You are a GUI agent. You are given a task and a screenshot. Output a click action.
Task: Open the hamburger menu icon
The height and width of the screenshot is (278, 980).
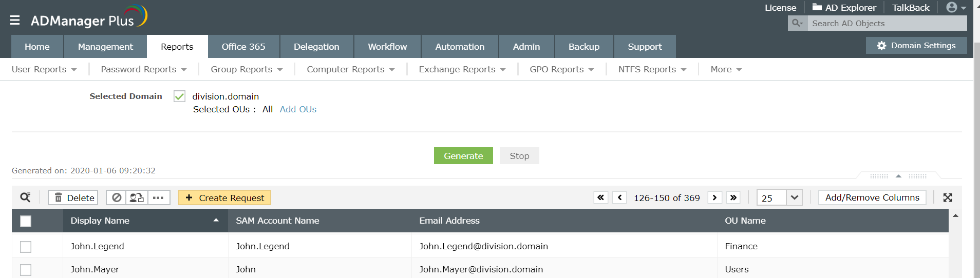click(15, 20)
